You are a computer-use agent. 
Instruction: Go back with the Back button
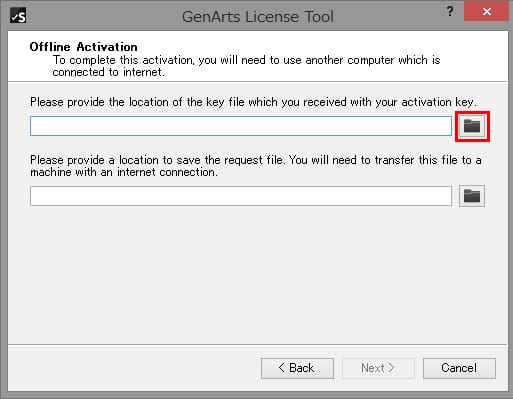point(297,368)
